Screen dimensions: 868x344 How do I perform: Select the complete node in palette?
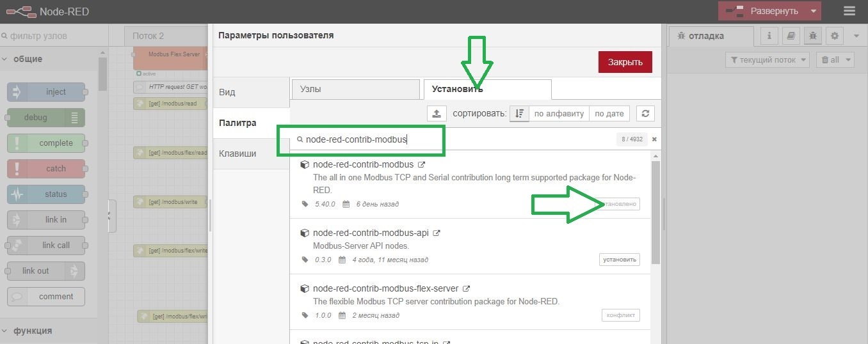[x=46, y=143]
